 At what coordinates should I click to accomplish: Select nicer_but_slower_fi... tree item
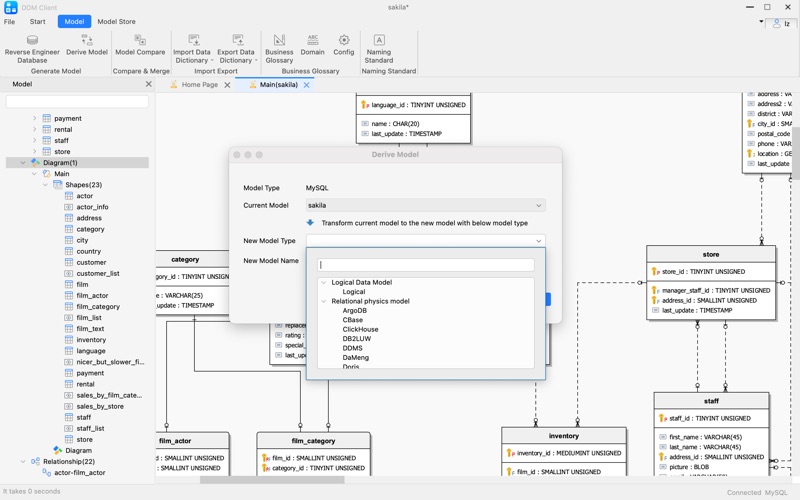click(110, 362)
